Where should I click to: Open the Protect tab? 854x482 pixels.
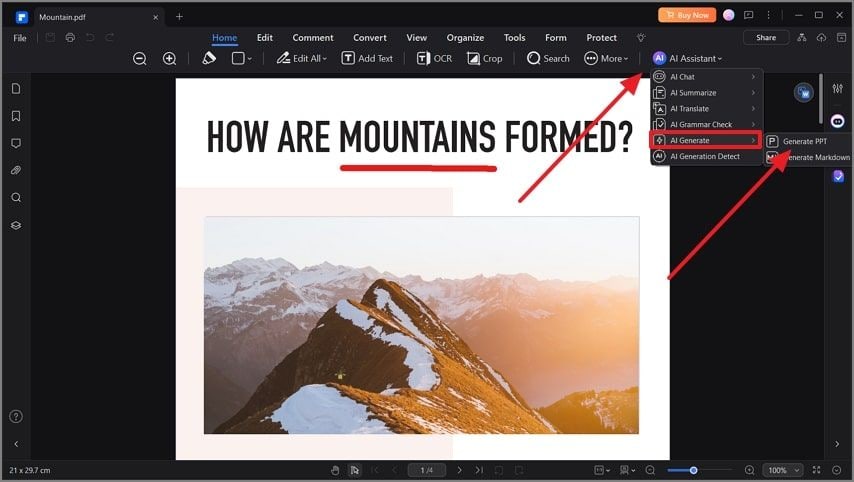(x=601, y=38)
